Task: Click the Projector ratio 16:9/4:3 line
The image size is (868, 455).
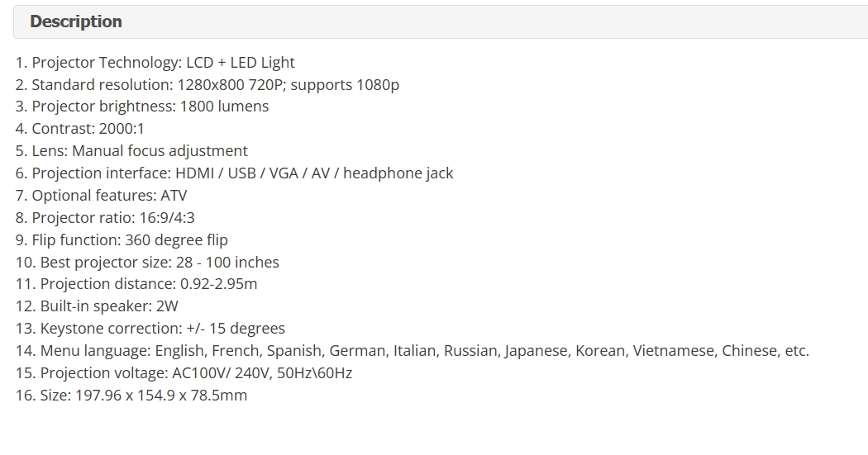Action: tap(105, 218)
